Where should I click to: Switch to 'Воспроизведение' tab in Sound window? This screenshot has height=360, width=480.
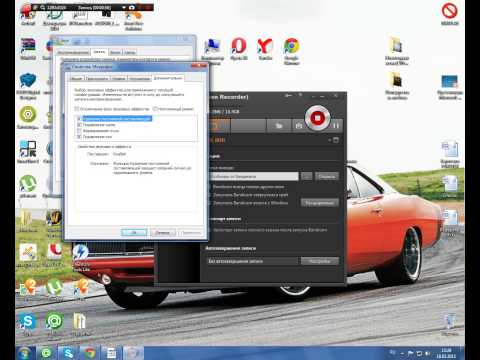pos(73,52)
